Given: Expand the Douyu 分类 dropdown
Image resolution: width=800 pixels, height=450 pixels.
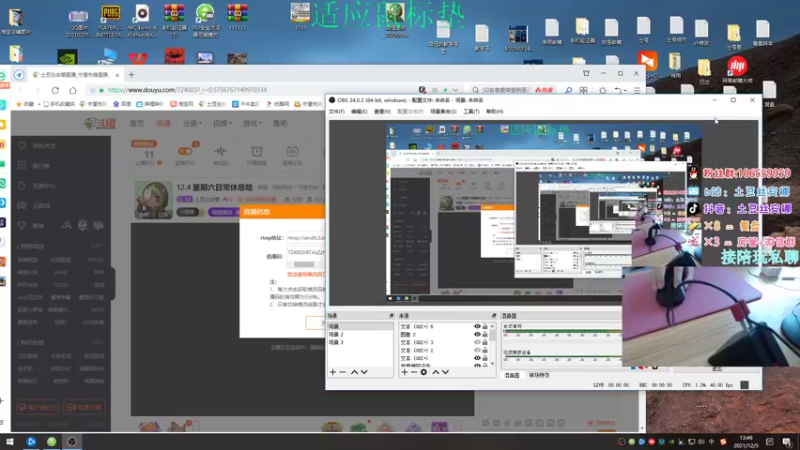Looking at the screenshot, I should [x=192, y=123].
